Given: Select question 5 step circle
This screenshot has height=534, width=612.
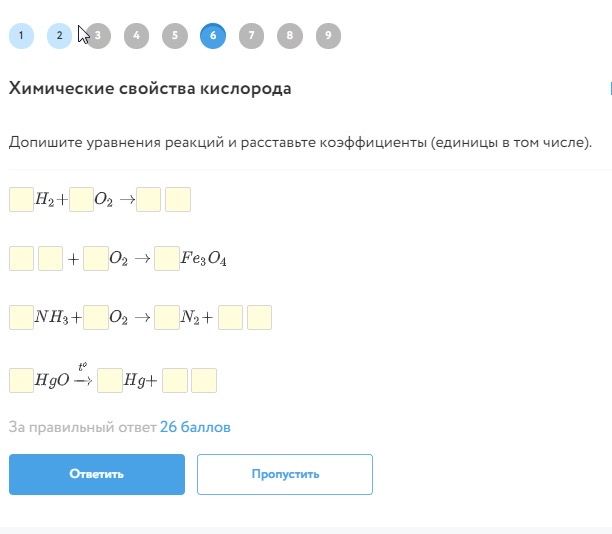Looking at the screenshot, I should [174, 37].
